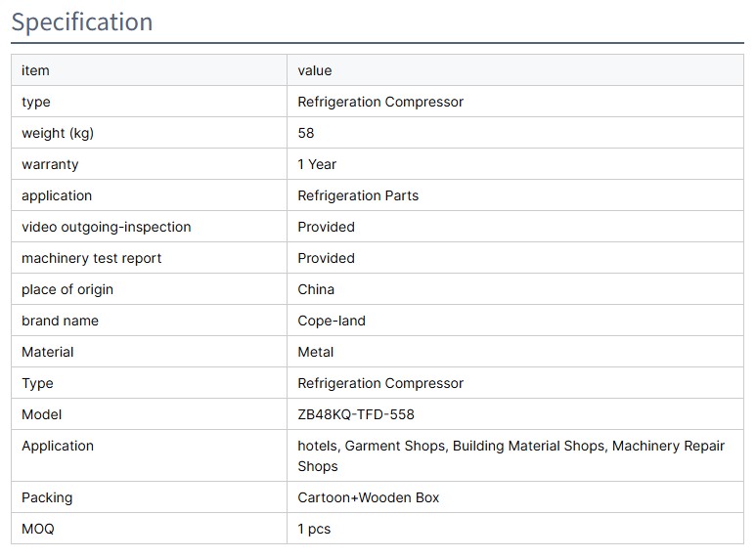Select the brand name value Cope-land
Screen dimensions: 756x558
pyautogui.click(x=332, y=321)
